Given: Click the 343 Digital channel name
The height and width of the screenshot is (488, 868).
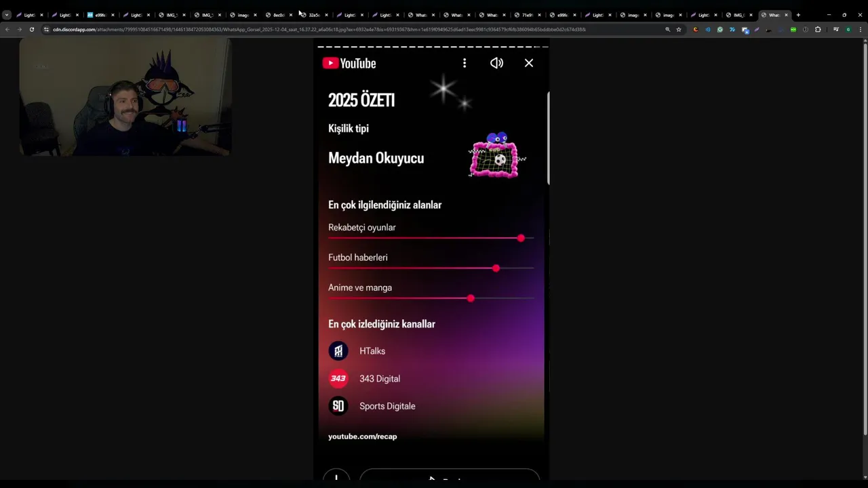Looking at the screenshot, I should (380, 379).
